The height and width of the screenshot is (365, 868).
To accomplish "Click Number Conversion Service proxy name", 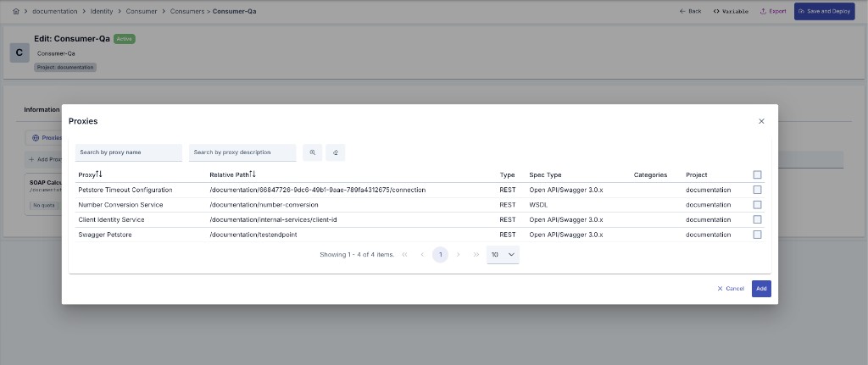I will pyautogui.click(x=120, y=205).
